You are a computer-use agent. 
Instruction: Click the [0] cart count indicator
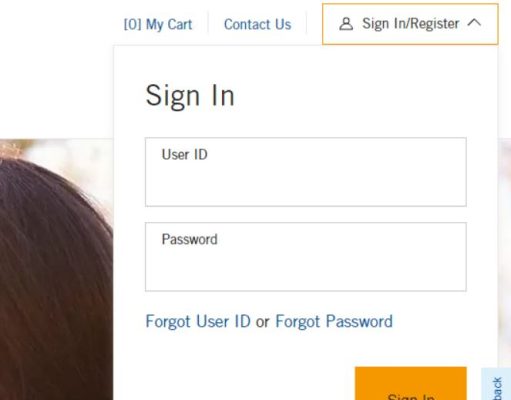(132, 24)
